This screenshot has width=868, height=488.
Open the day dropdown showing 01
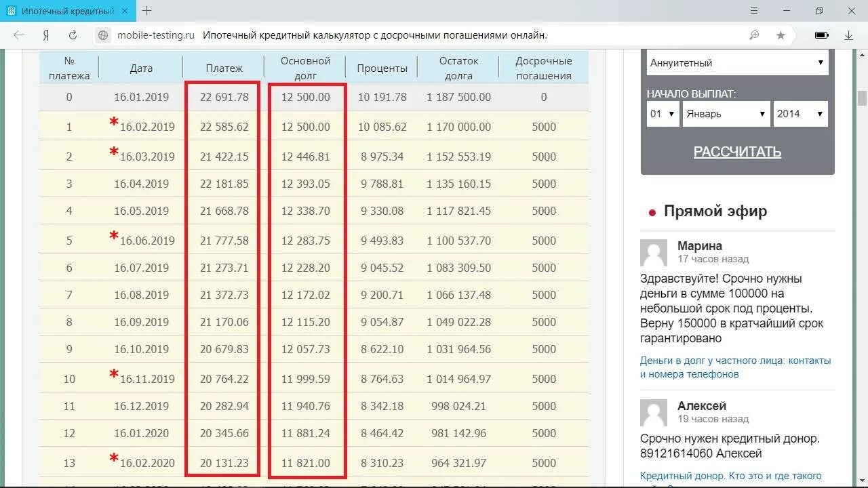[663, 114]
